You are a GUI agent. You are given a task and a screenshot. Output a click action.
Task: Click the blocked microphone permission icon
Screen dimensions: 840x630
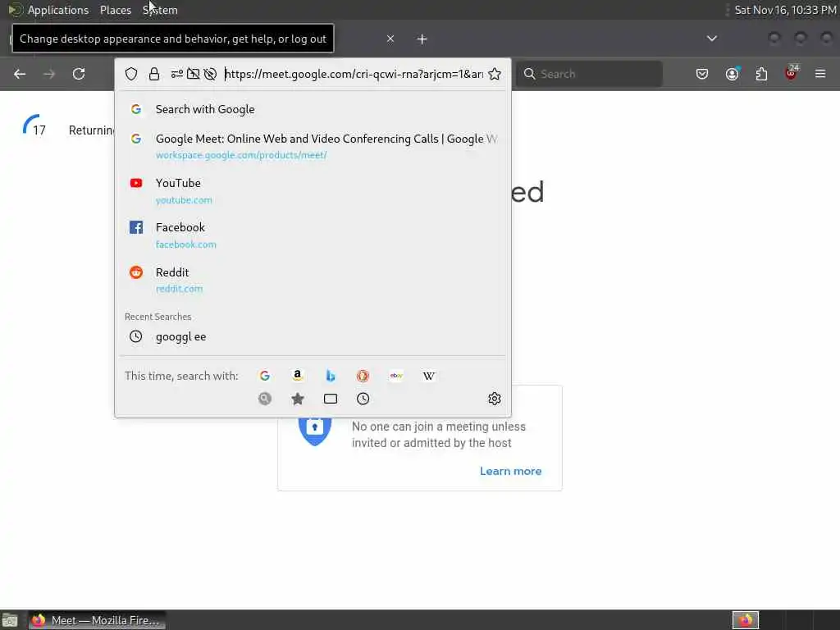(x=211, y=74)
